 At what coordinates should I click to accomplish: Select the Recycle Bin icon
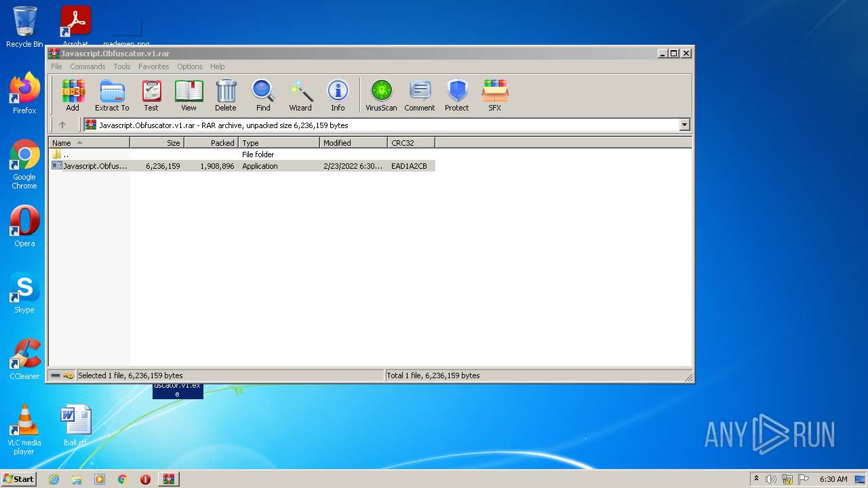tap(24, 27)
